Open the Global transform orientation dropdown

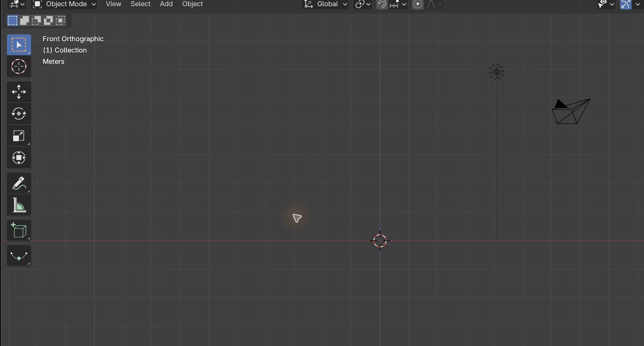(325, 4)
